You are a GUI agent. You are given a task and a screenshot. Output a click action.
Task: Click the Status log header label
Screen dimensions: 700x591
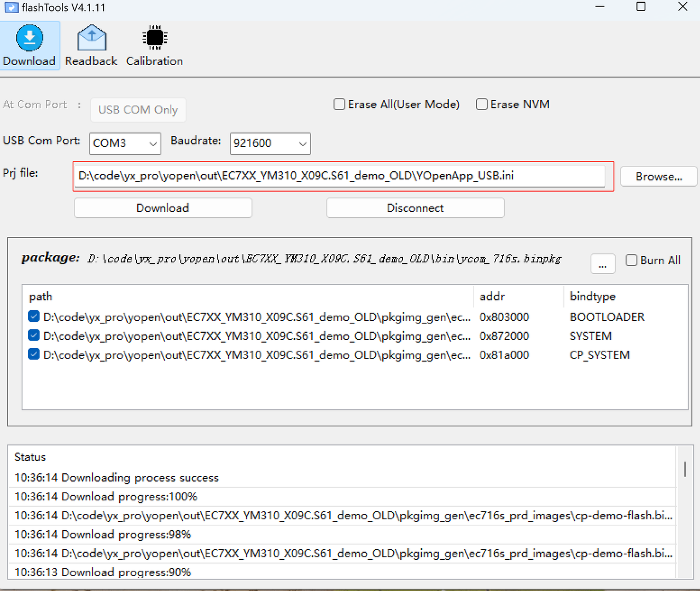(x=30, y=457)
